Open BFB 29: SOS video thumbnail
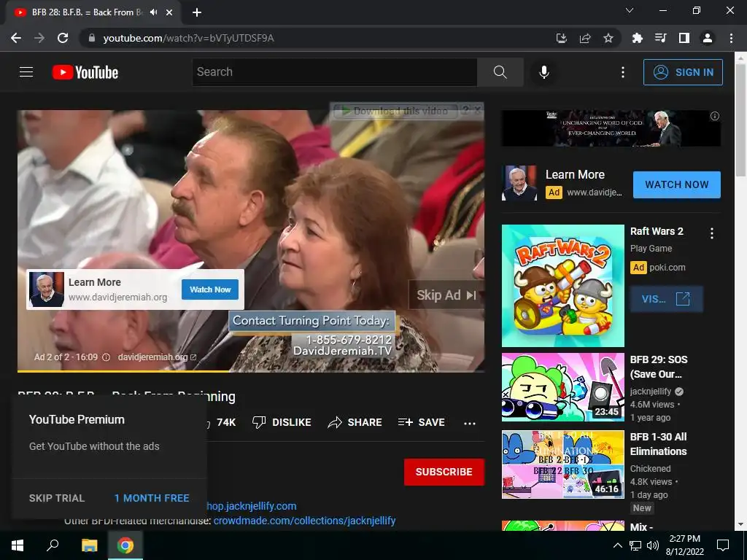Screen dimensions: 747x560 562,387
